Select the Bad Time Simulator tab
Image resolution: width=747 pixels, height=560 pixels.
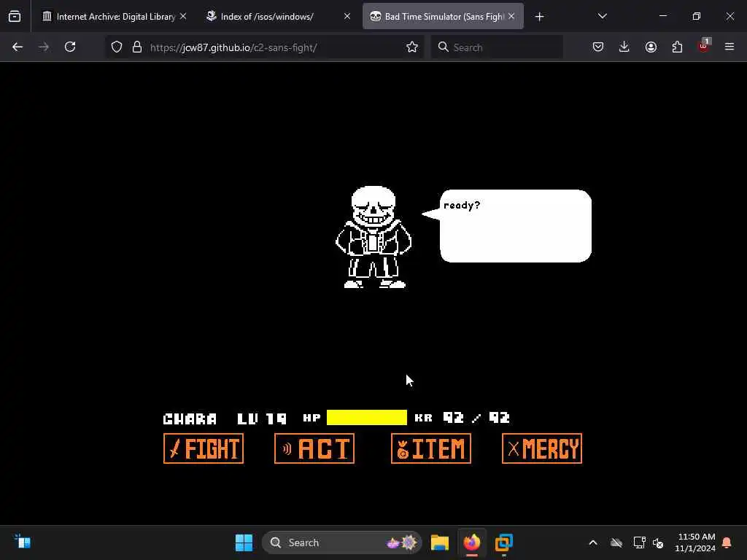[x=443, y=17]
